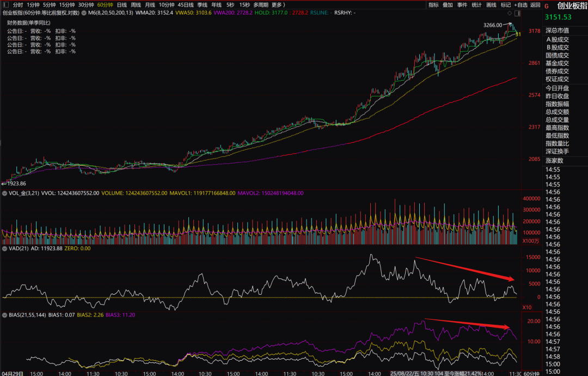
Task: Click the red G icon beside 创业板指
Action: [x=547, y=6]
